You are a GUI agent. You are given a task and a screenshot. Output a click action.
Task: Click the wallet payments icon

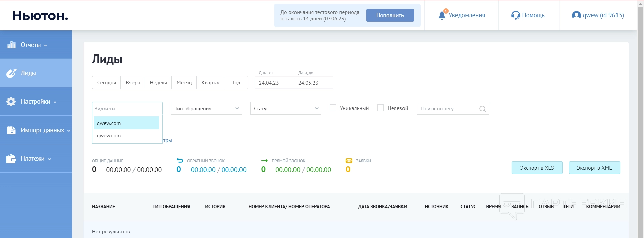click(x=11, y=159)
